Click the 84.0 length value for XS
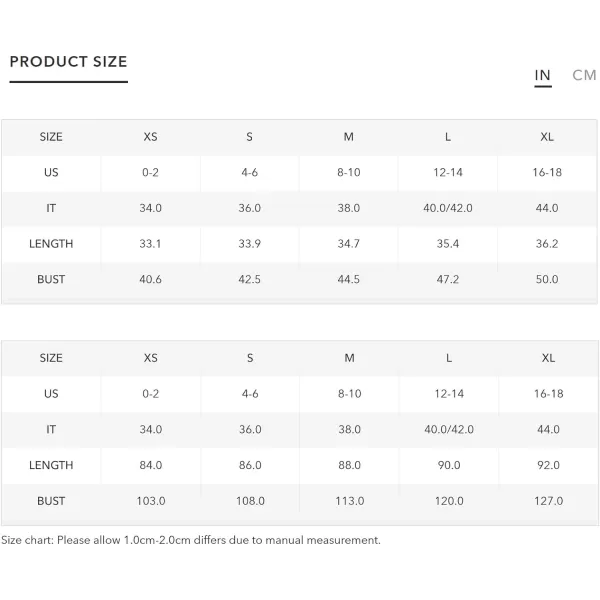 coord(151,465)
